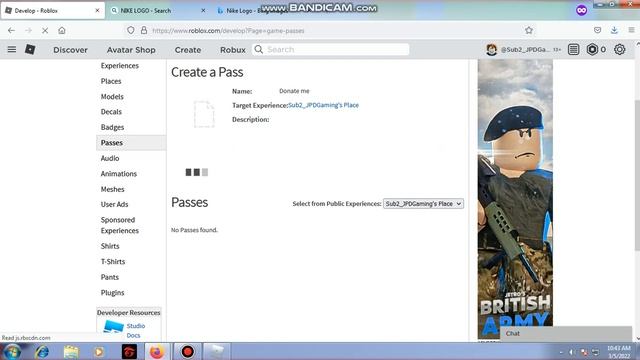Open the Discover menu item
640x360 pixels.
70,50
